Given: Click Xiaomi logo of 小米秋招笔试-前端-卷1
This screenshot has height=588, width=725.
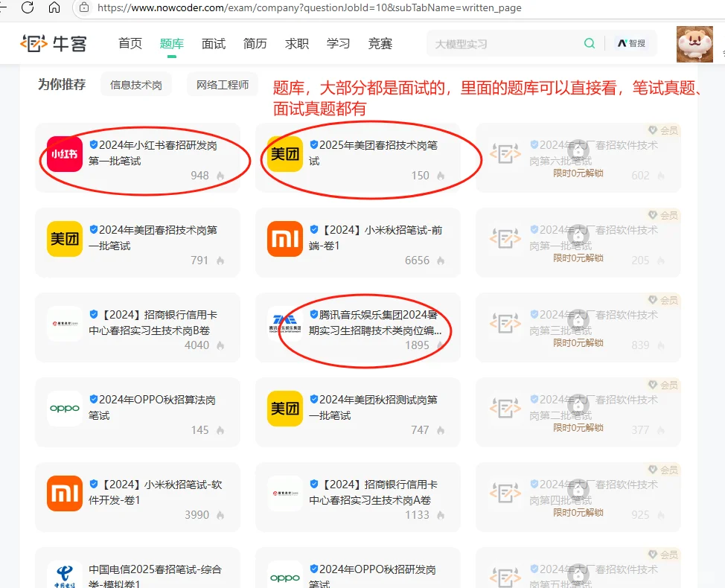Looking at the screenshot, I should click(285, 239).
